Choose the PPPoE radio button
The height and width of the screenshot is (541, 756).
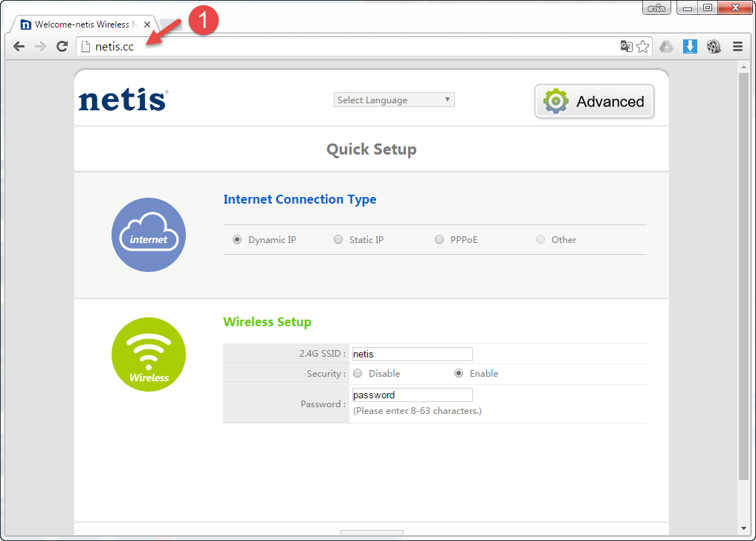pos(439,239)
